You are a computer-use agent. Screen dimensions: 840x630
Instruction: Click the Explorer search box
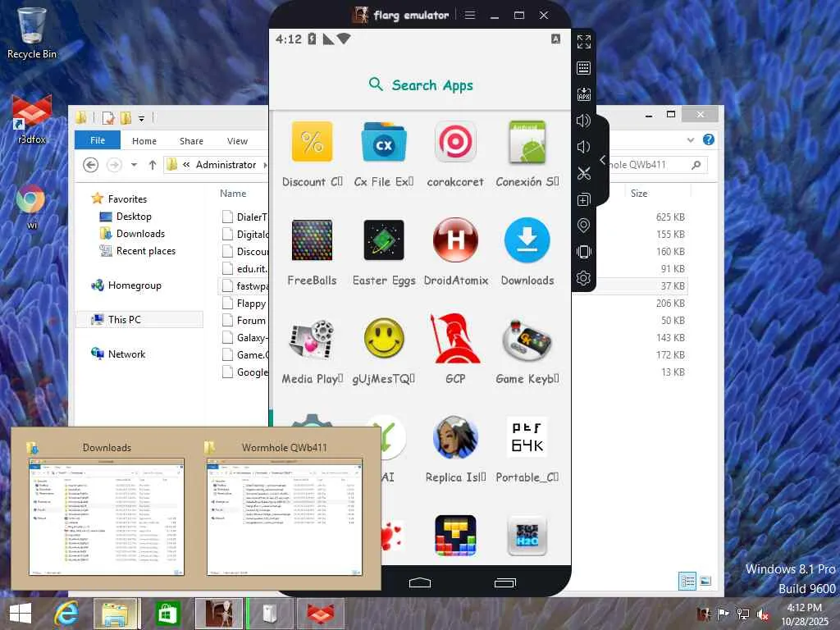coord(657,165)
